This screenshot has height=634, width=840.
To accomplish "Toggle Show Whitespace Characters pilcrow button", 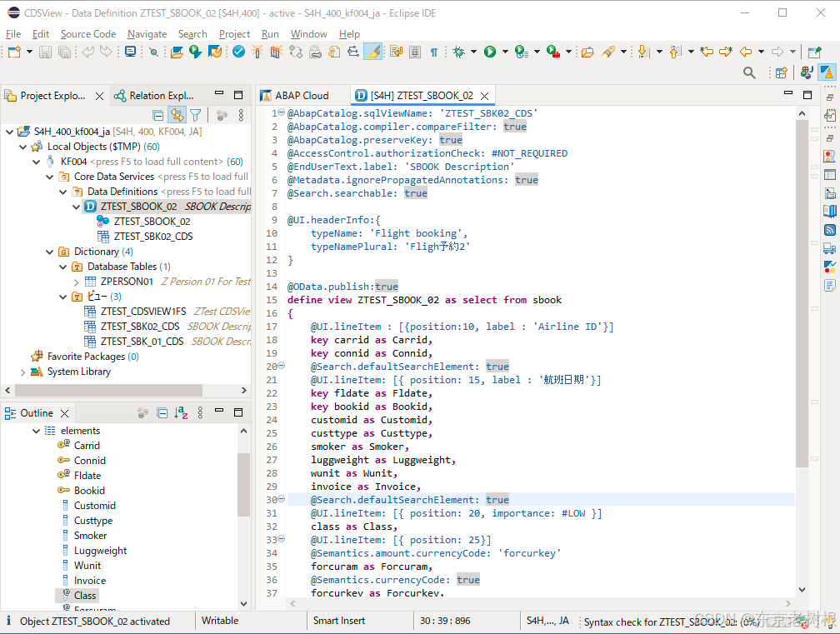I will pos(434,52).
